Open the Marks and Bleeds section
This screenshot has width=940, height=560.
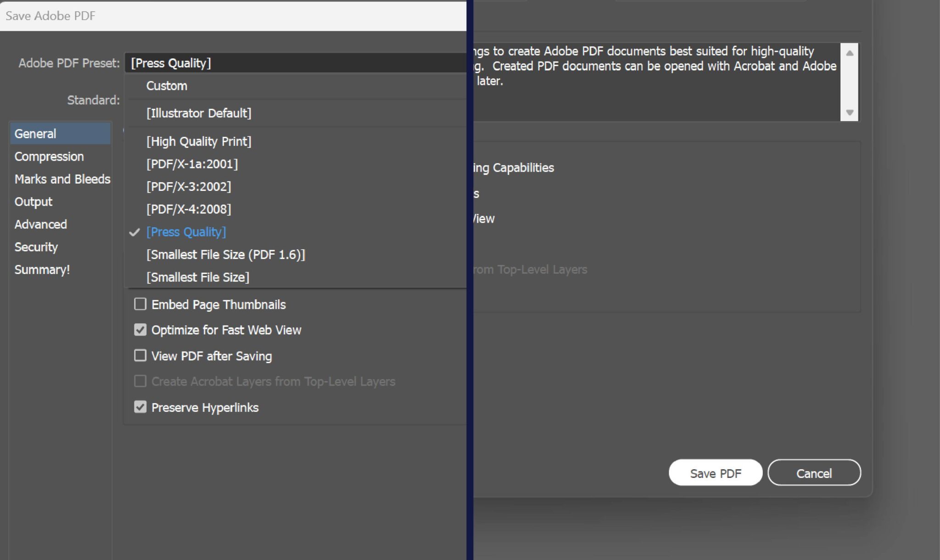click(x=62, y=179)
